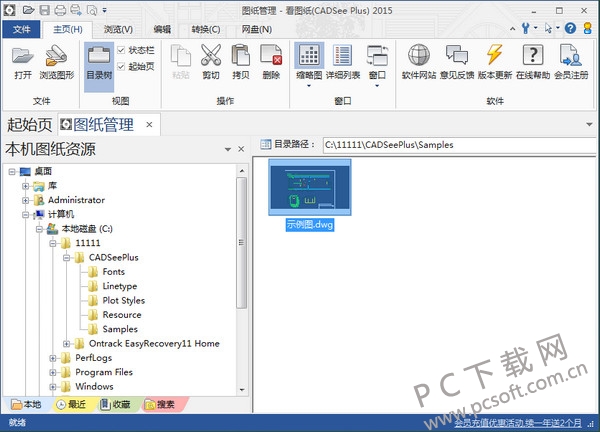Switch to the 搜索 search tab

click(163, 404)
